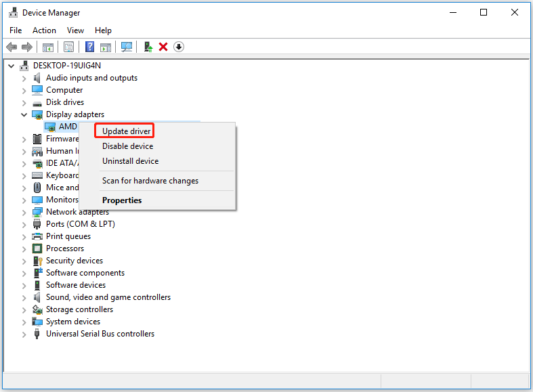
Task: Click the Back arrow toolbar icon
Action: pyautogui.click(x=12, y=47)
